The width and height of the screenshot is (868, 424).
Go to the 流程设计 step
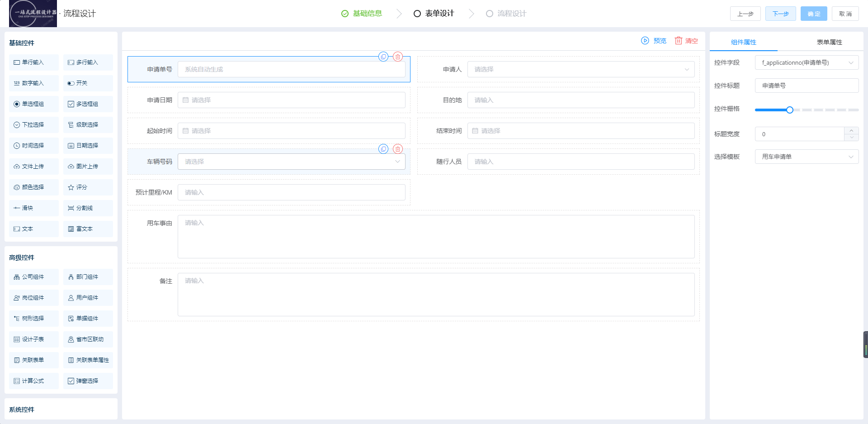point(506,14)
